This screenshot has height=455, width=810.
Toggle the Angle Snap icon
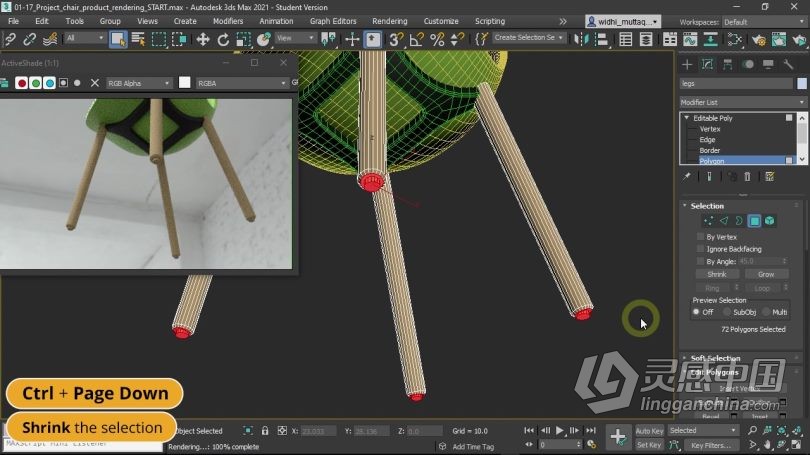pyautogui.click(x=416, y=39)
